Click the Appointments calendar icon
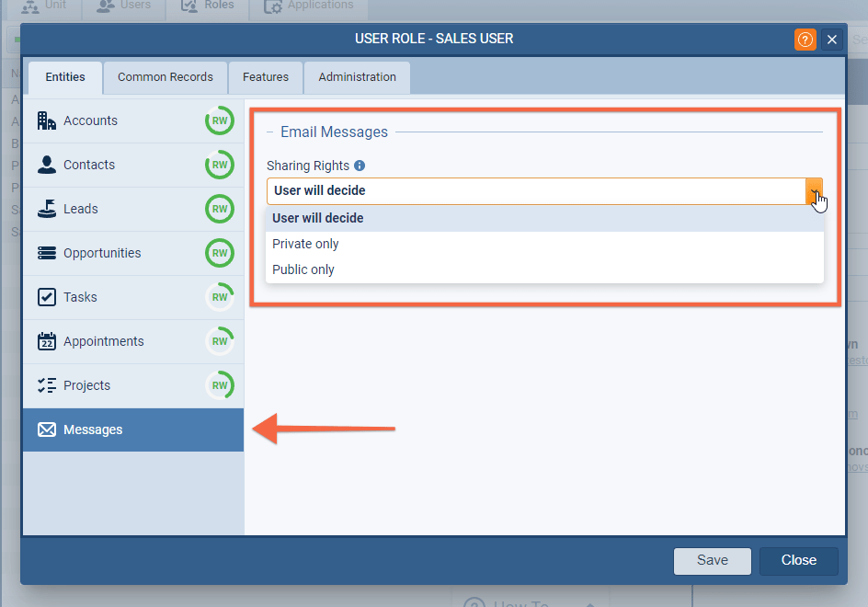The height and width of the screenshot is (607, 868). [x=46, y=341]
